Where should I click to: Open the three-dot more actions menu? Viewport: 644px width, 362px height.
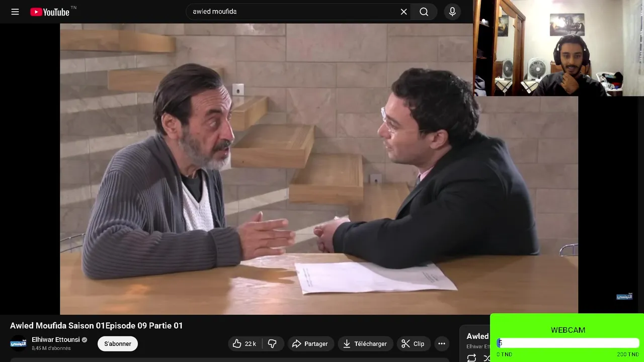(x=442, y=344)
